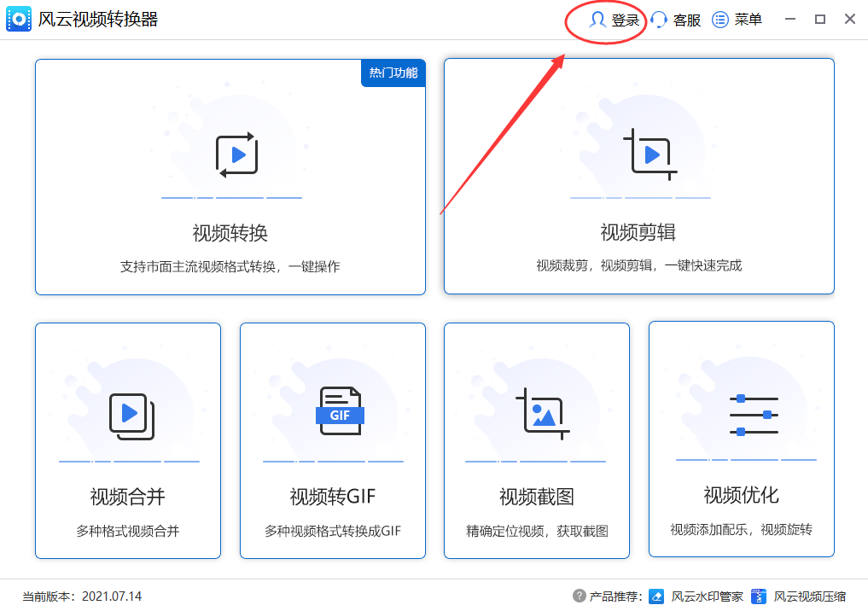Click the GIF file icon
This screenshot has width=868, height=611.
pos(340,410)
